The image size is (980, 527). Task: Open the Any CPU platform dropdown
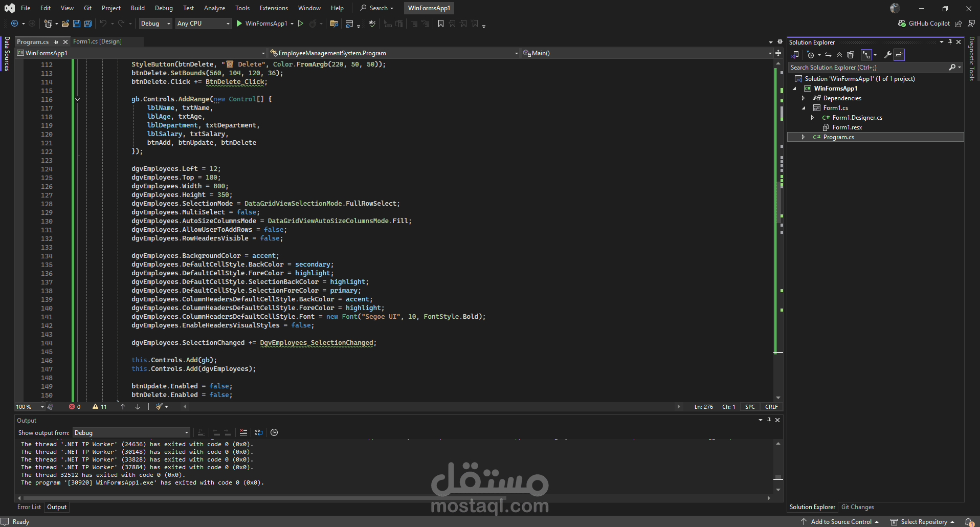(x=203, y=24)
